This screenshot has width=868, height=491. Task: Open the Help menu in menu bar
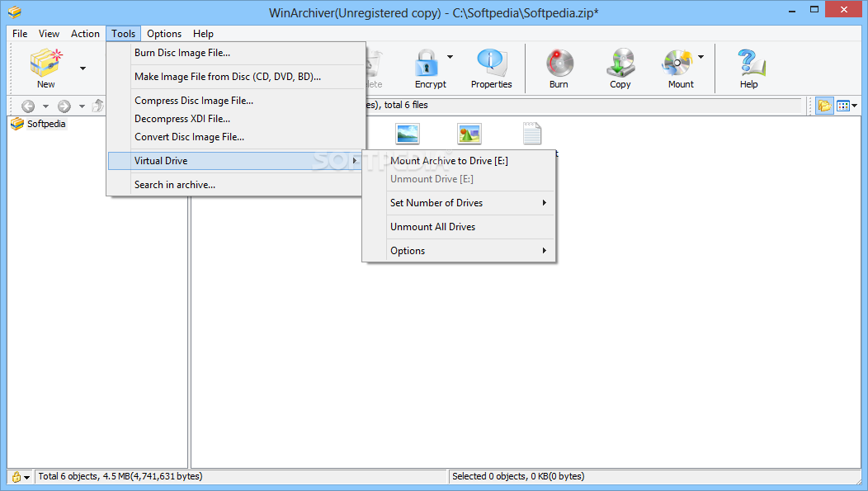203,34
